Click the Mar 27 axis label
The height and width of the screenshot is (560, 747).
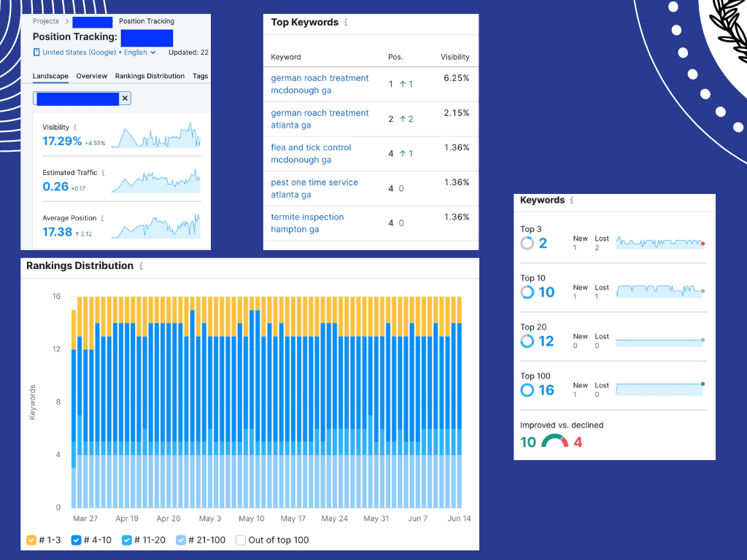point(85,518)
